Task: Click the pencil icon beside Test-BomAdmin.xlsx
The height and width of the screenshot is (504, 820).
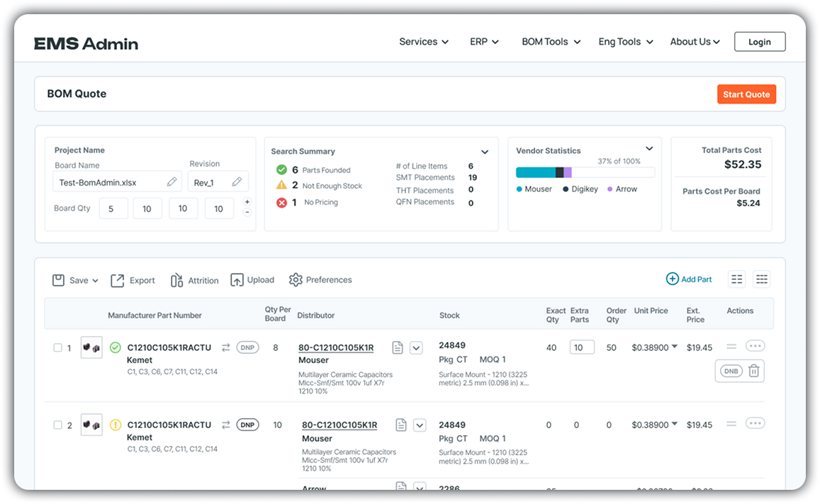Action: tap(172, 182)
